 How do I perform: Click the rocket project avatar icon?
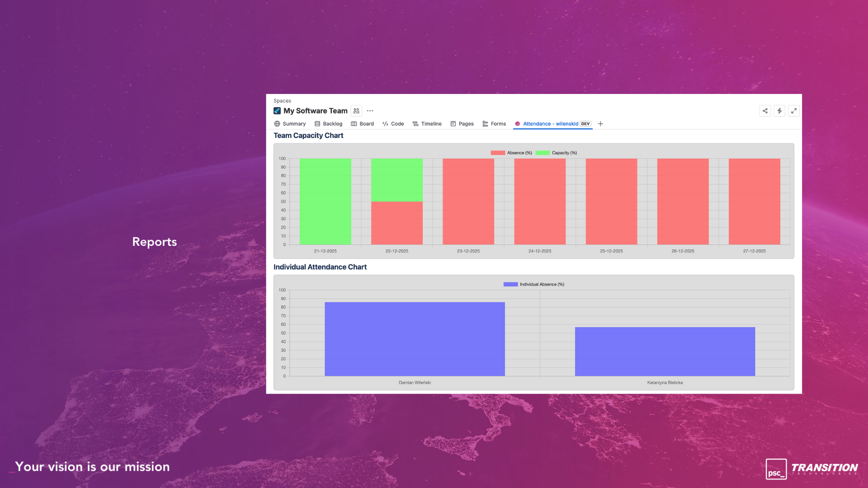tap(277, 111)
